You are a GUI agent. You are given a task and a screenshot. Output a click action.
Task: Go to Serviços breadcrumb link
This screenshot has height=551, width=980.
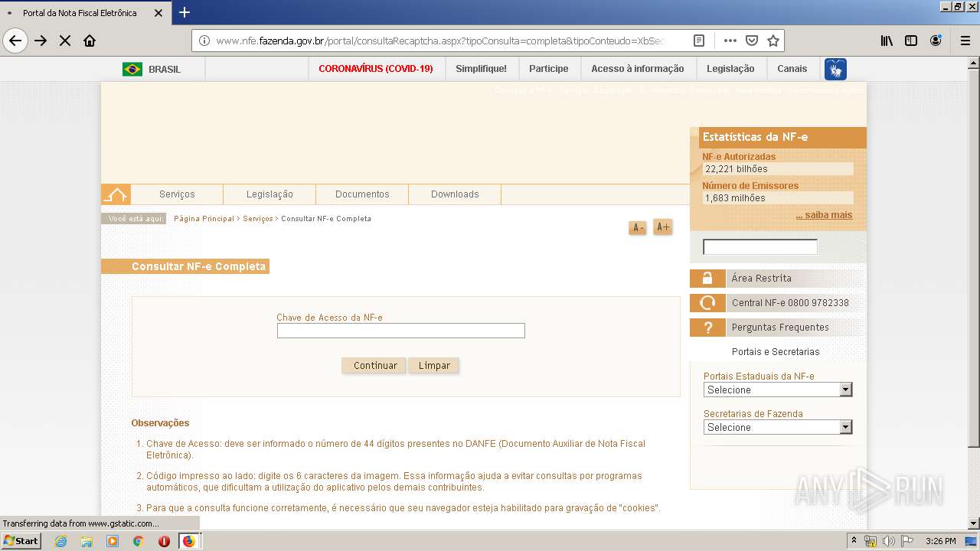tap(258, 219)
